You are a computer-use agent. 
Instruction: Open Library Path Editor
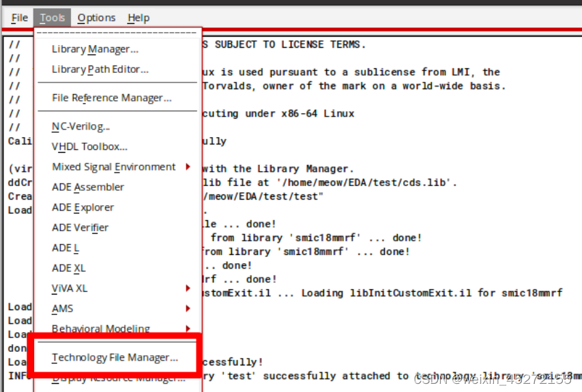pyautogui.click(x=100, y=70)
